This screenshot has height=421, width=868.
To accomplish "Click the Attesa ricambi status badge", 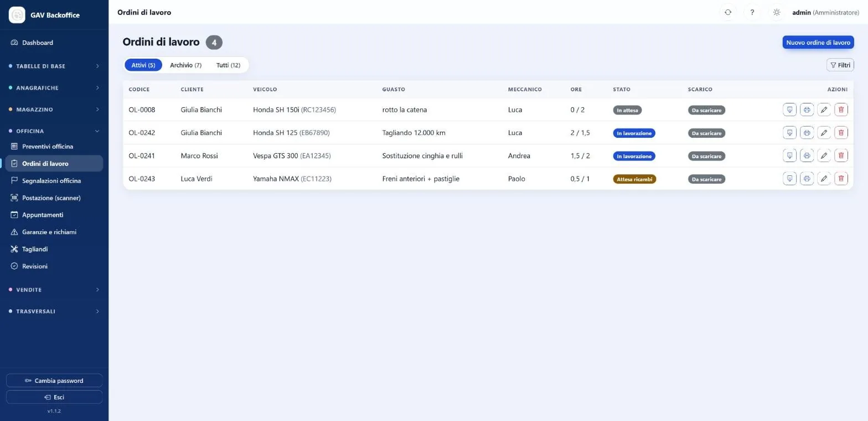I will 634,179.
